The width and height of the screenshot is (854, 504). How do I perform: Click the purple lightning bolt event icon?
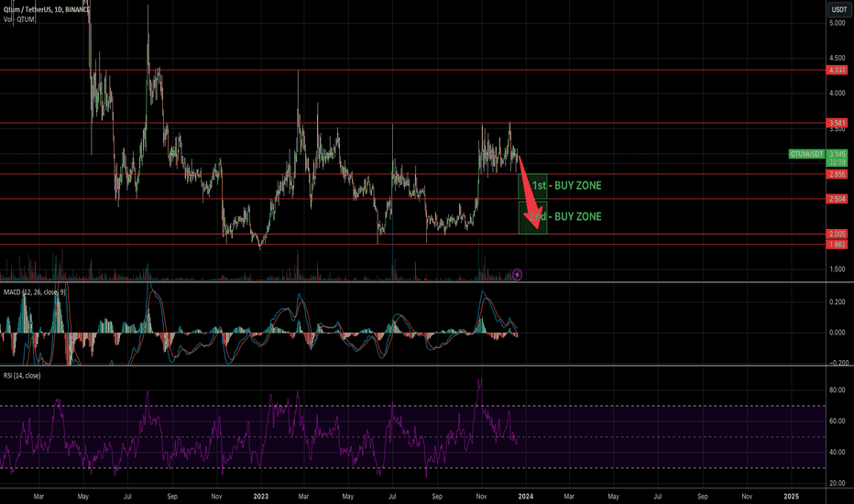click(517, 275)
